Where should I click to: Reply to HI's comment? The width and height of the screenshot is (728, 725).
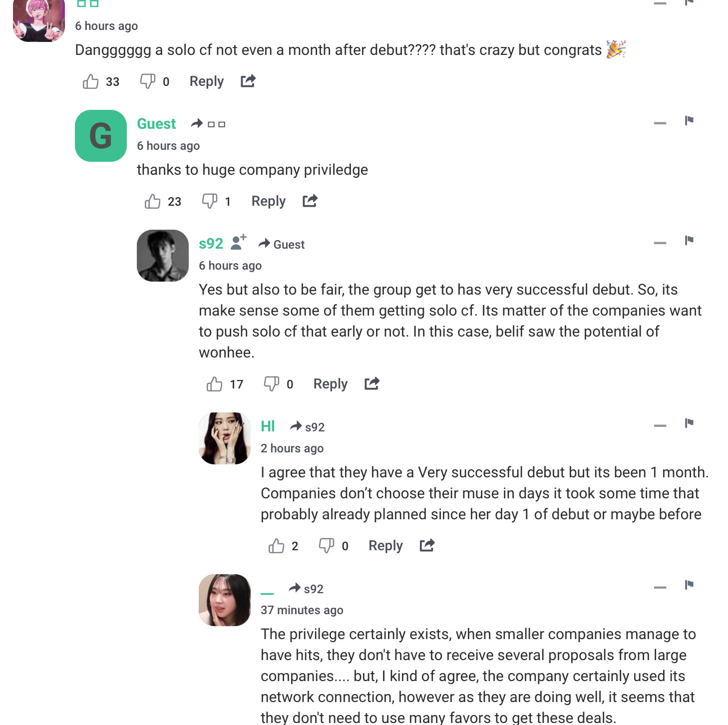(385, 546)
